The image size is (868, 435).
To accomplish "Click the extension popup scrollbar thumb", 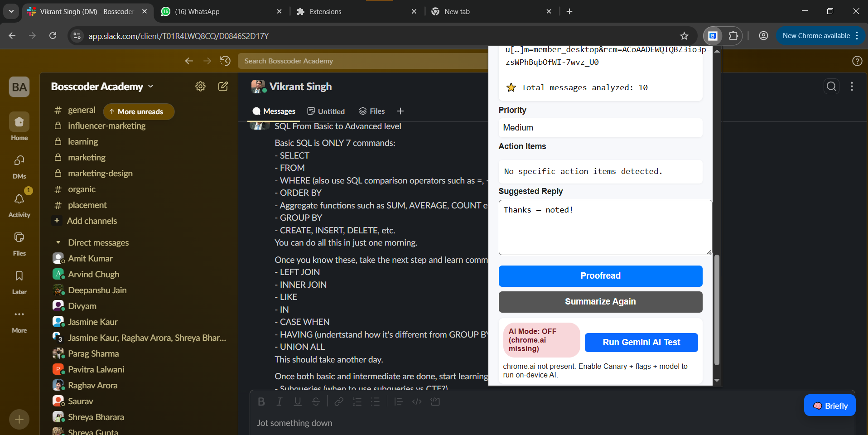I will tap(717, 310).
